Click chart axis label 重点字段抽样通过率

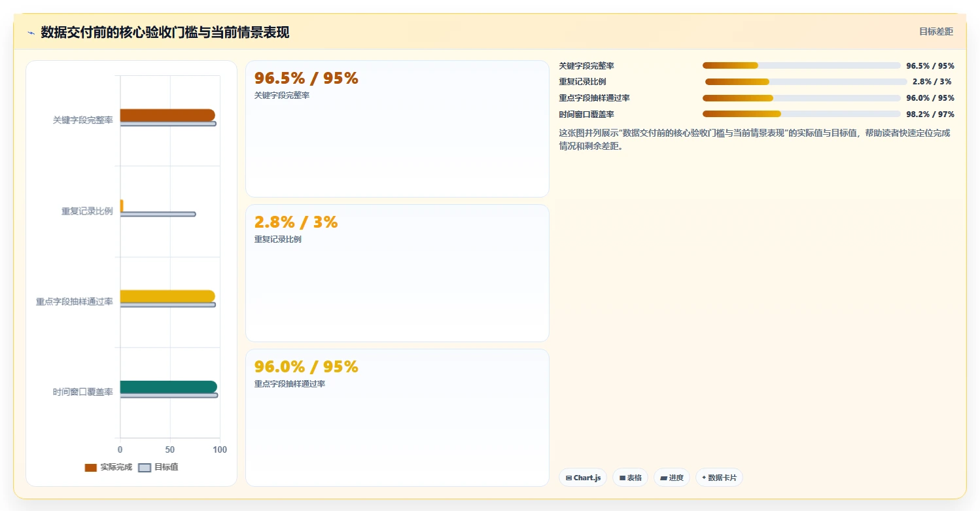click(x=75, y=302)
